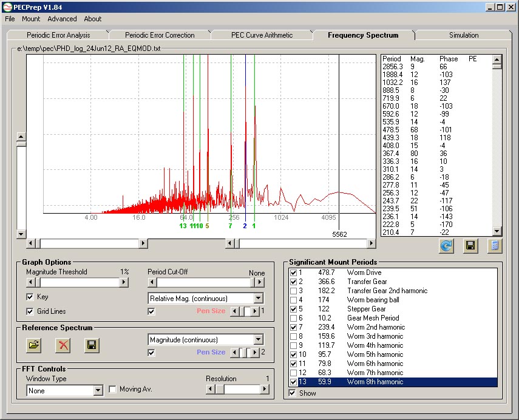The height and width of the screenshot is (420, 519).
Task: Open a reference spectrum file
Action: (34, 345)
